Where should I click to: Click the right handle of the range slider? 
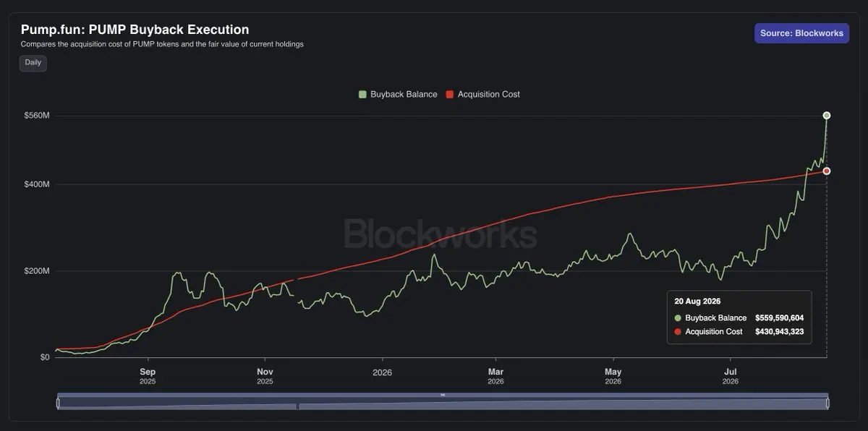(x=828, y=404)
